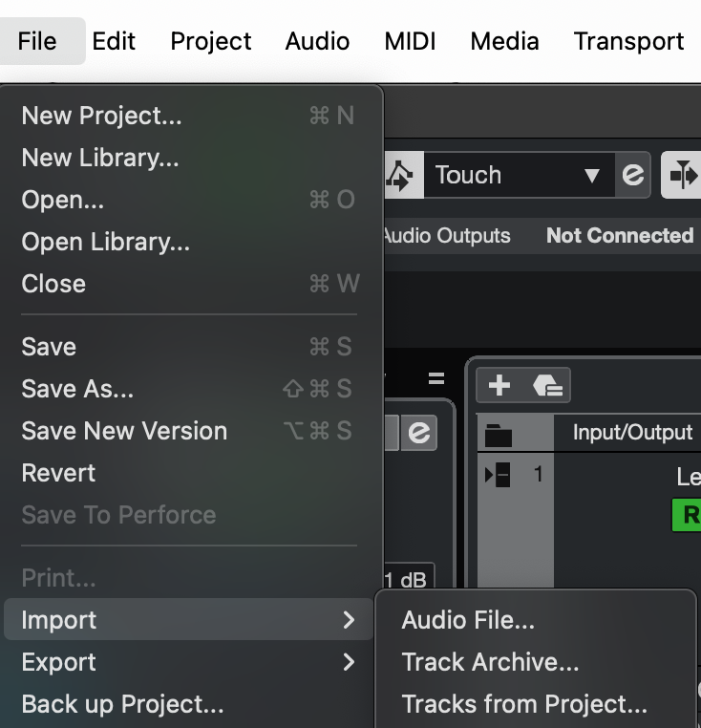Click Not Connected audio output status
Image resolution: width=701 pixels, height=728 pixels.
619,236
